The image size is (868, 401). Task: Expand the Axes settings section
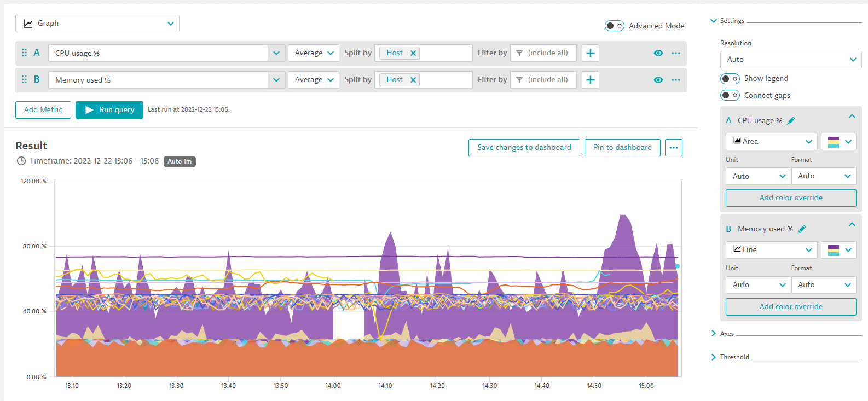tap(727, 334)
